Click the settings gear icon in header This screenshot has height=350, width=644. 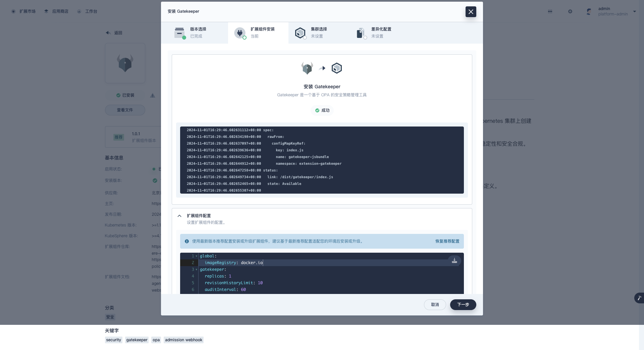tap(570, 11)
